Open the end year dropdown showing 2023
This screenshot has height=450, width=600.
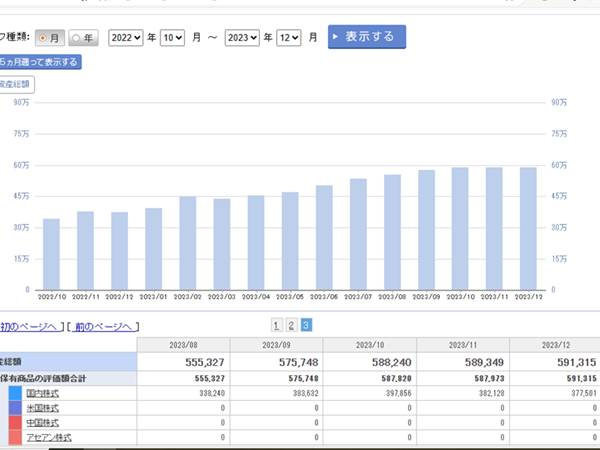242,37
